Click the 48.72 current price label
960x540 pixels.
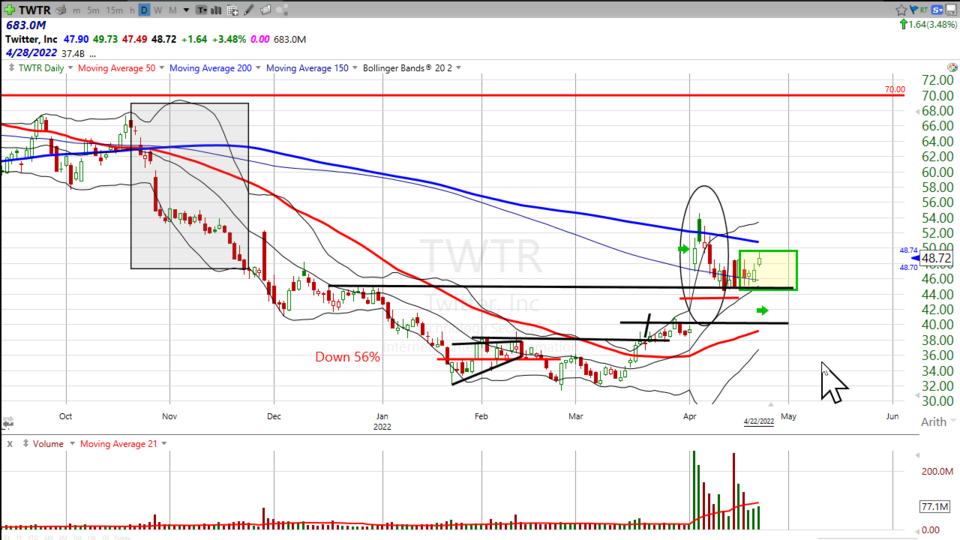tap(936, 258)
